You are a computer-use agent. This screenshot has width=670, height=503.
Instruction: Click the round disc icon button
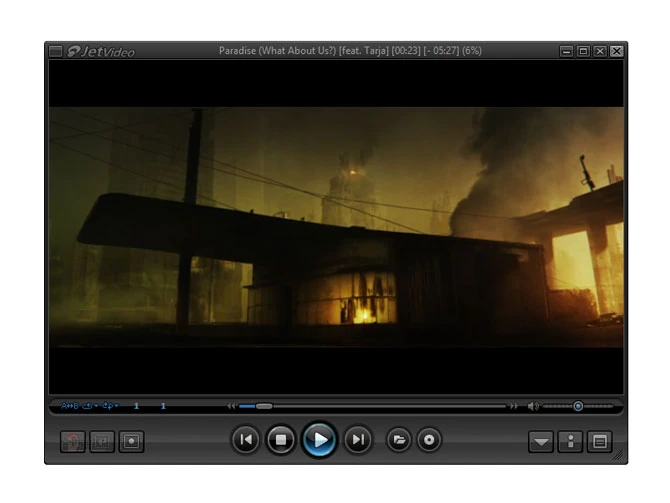point(429,440)
